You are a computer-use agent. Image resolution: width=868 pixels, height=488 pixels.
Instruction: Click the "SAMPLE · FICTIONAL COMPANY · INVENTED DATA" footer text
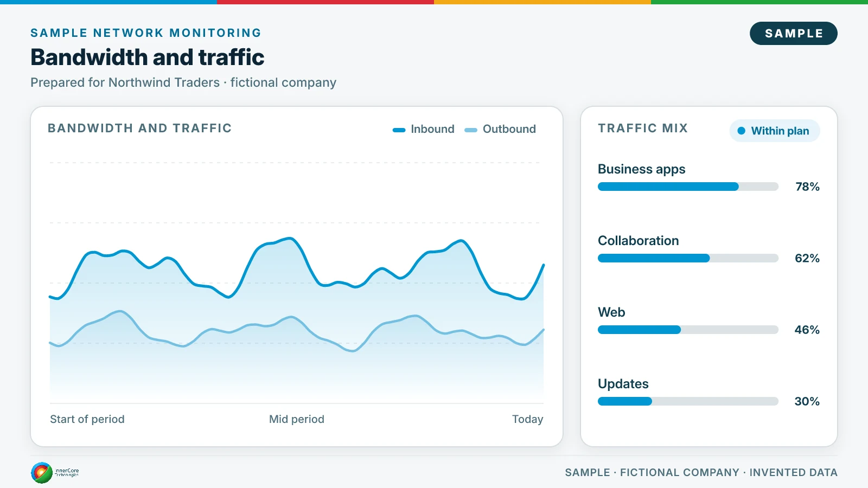tap(701, 472)
